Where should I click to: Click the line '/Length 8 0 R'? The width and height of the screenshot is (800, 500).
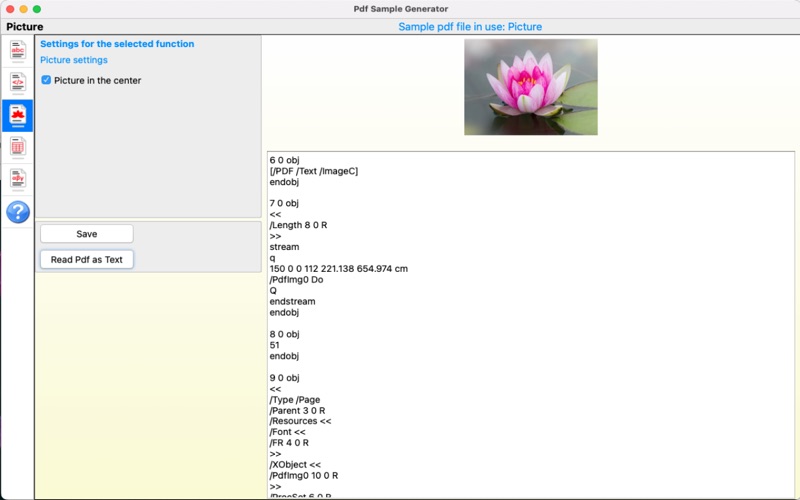pyautogui.click(x=298, y=225)
